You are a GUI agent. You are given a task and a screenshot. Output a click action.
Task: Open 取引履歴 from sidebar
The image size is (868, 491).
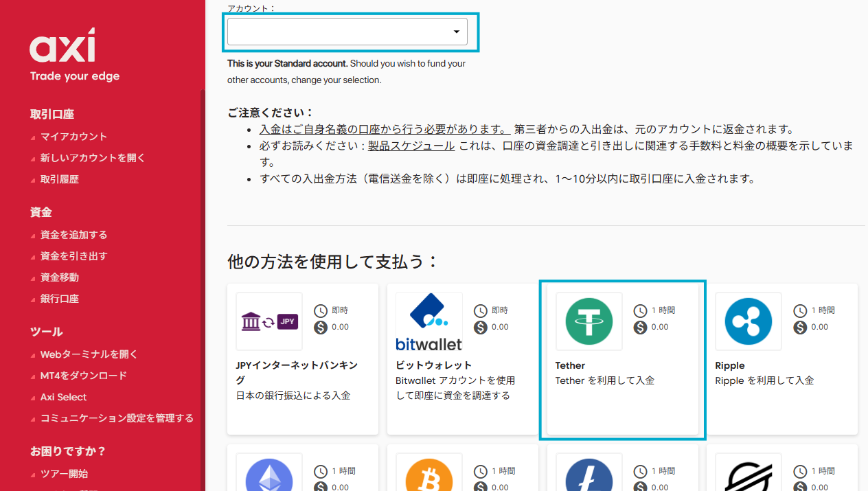[59, 179]
